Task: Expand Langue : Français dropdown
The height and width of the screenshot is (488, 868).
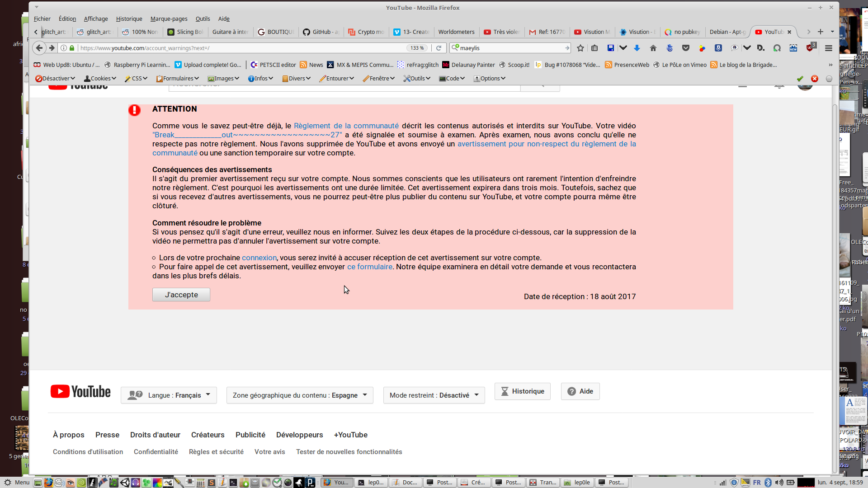Action: click(x=169, y=395)
